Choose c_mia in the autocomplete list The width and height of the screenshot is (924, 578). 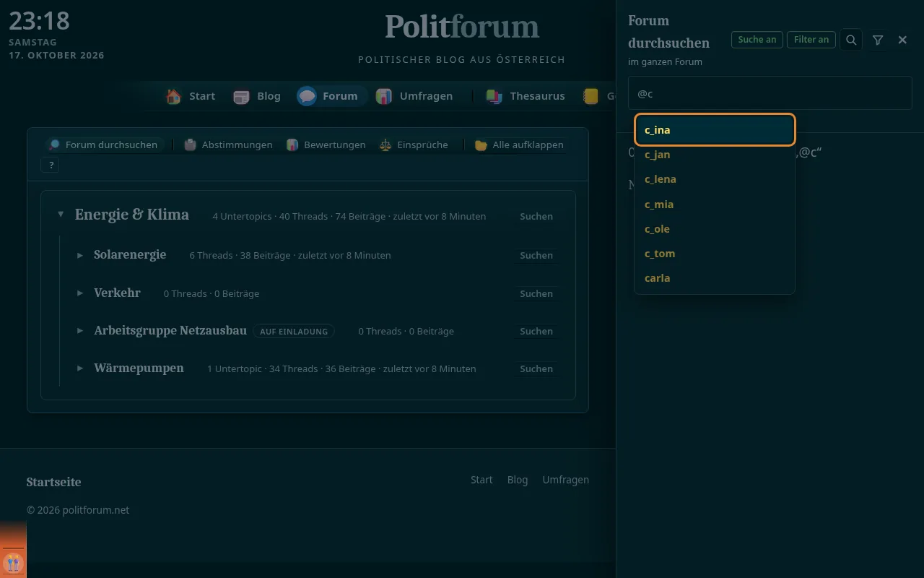[715, 204]
